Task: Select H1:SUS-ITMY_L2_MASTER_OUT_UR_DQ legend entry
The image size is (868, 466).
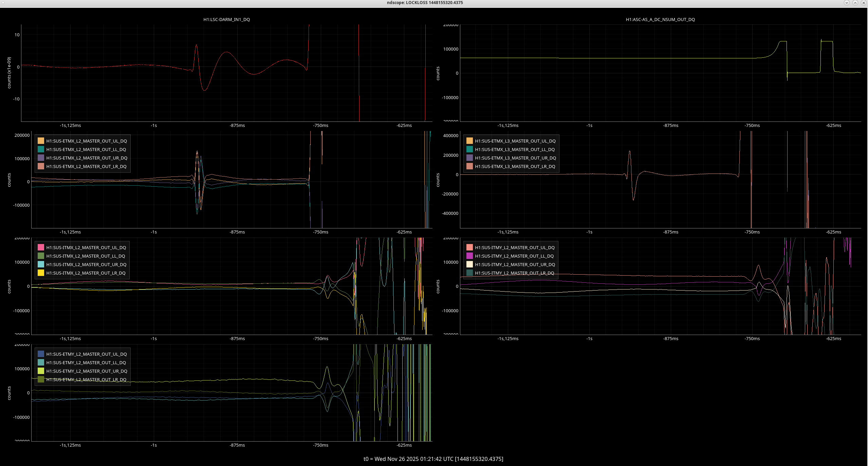Action: (x=515, y=264)
